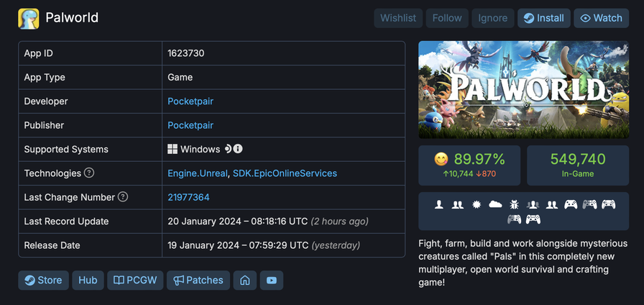Open the YouTube icon link
Screen dimensions: 644x305
tap(271, 280)
